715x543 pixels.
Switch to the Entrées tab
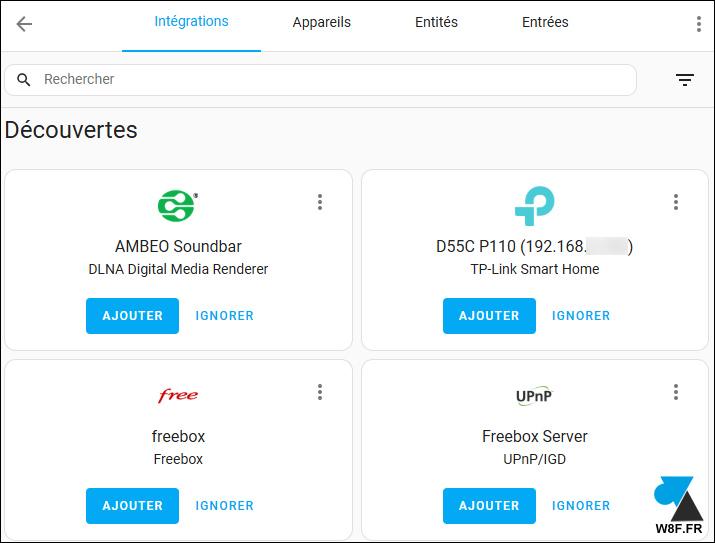pyautogui.click(x=545, y=22)
